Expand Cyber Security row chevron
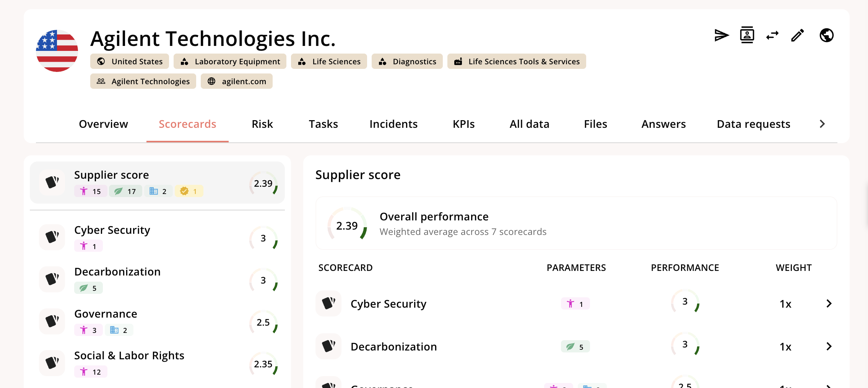This screenshot has height=388, width=868. (x=829, y=303)
